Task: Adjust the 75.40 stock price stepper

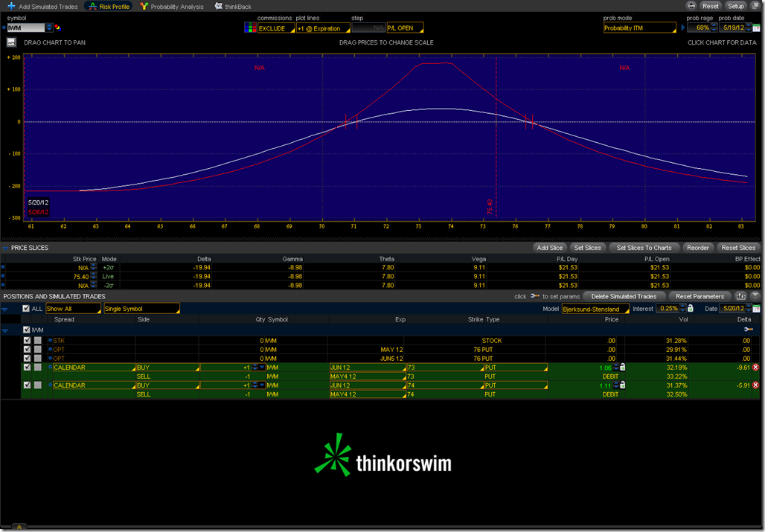Action: pos(93,277)
